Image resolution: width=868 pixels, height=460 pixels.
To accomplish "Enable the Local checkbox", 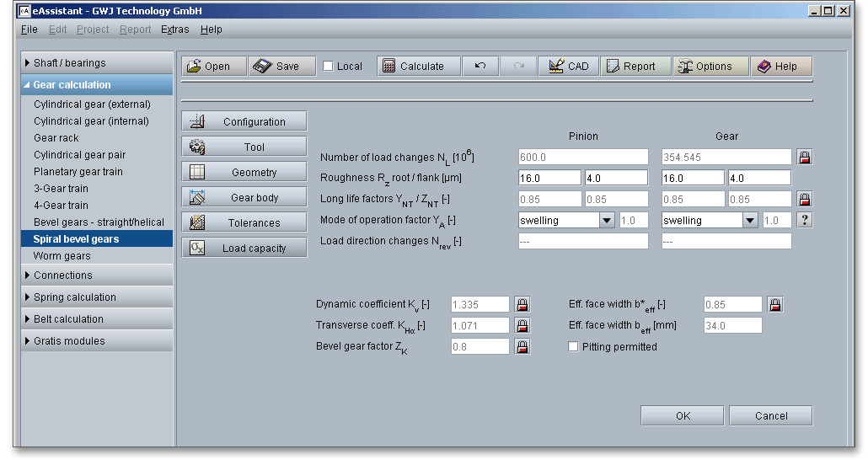I will point(329,67).
